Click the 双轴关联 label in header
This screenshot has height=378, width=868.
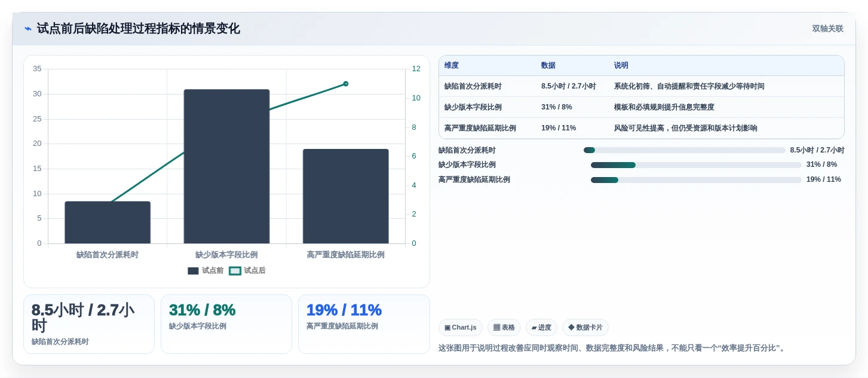[x=827, y=29]
